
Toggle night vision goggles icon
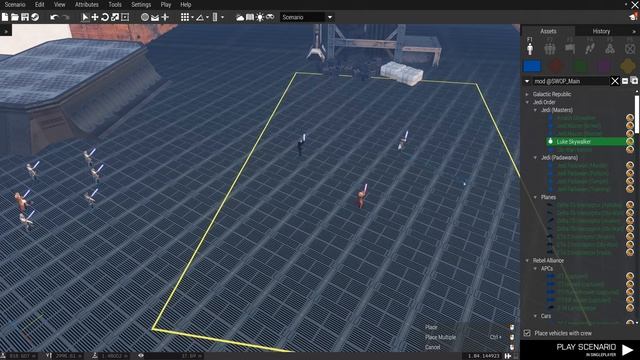click(270, 17)
